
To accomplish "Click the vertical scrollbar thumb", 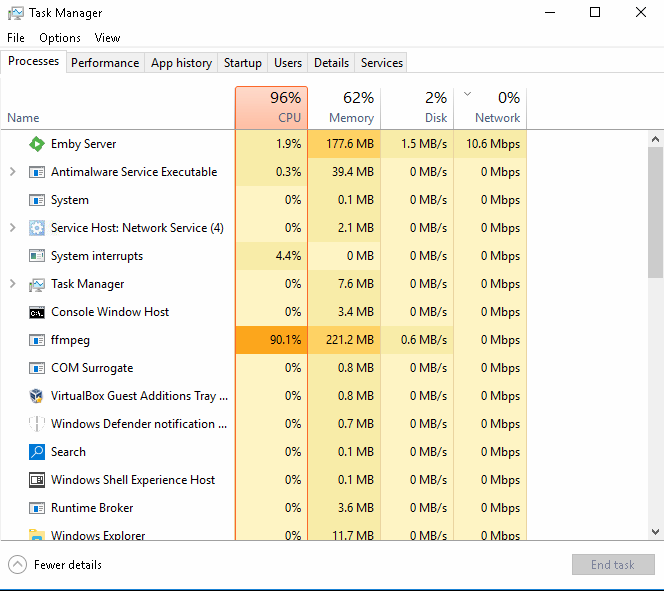I will (x=655, y=210).
